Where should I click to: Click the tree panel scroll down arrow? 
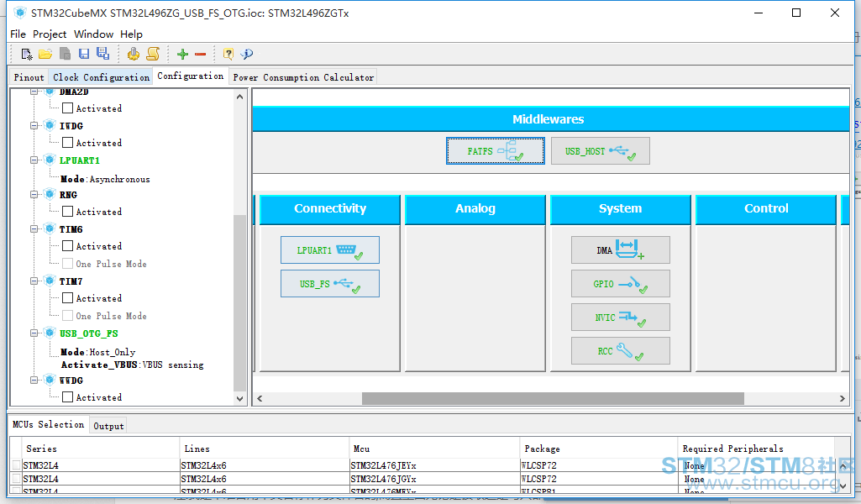point(239,399)
